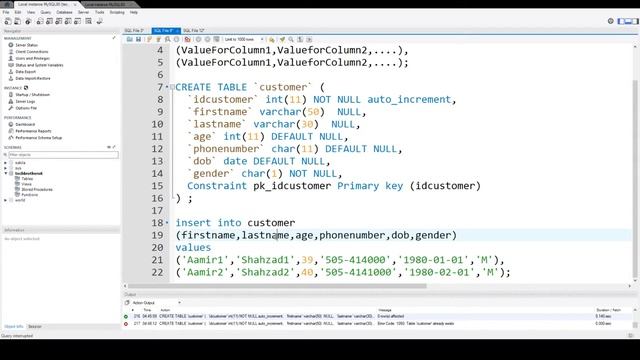
Task: Open Client Connections
Action: pyautogui.click(x=32, y=52)
